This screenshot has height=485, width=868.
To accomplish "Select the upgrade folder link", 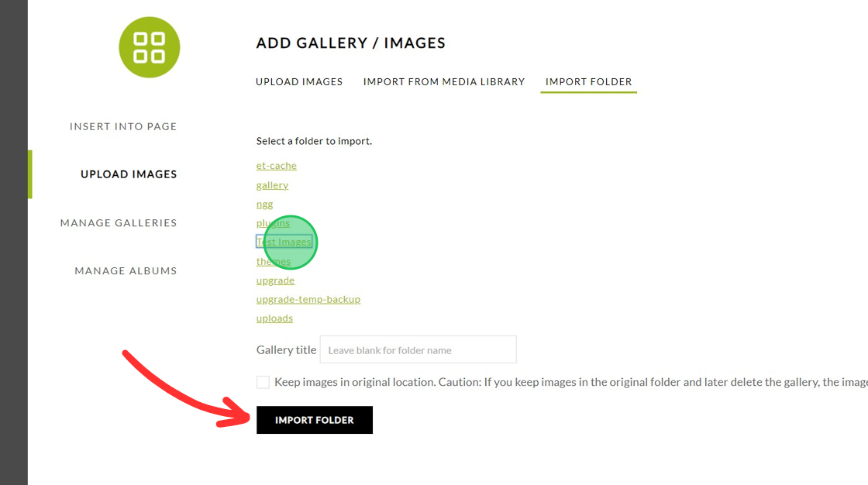I will click(x=275, y=280).
